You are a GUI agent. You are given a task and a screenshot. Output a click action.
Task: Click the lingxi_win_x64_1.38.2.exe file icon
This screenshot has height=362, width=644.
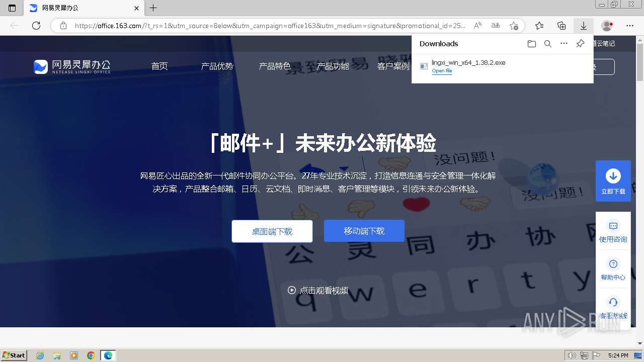coord(424,66)
